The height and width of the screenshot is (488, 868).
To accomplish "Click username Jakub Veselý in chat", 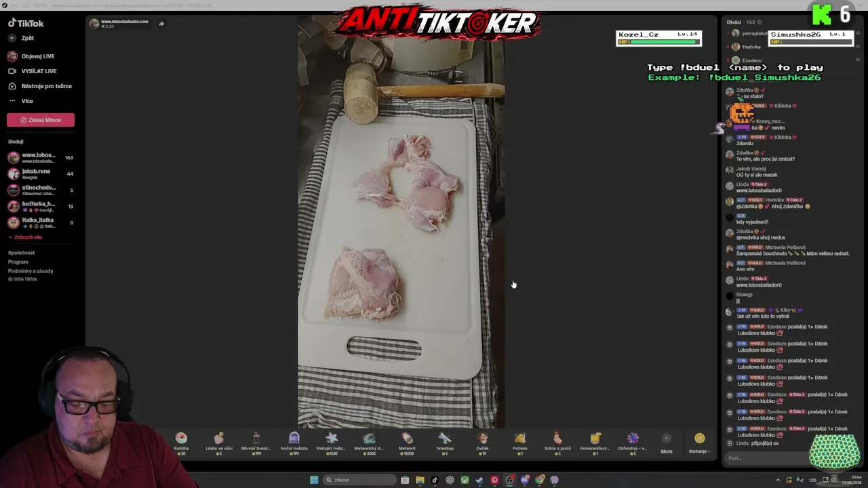I will pyautogui.click(x=751, y=169).
